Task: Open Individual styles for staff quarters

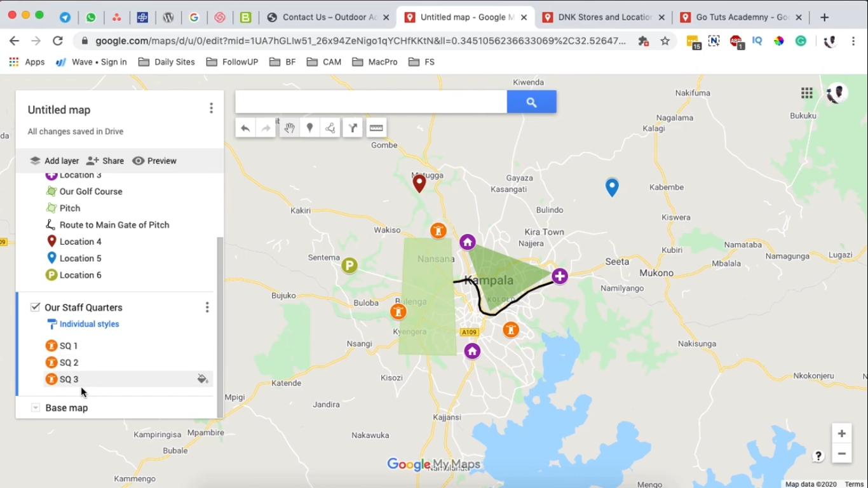Action: click(x=83, y=324)
